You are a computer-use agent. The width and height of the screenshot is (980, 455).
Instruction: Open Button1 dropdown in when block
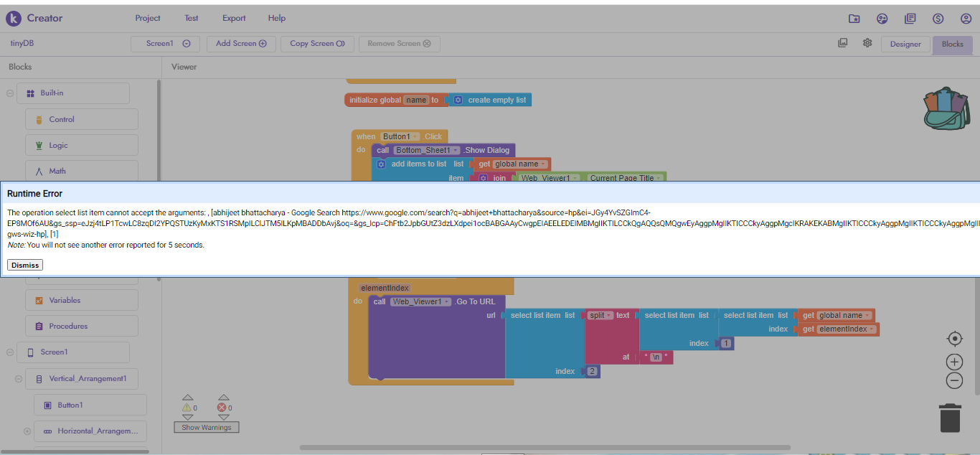pos(400,136)
